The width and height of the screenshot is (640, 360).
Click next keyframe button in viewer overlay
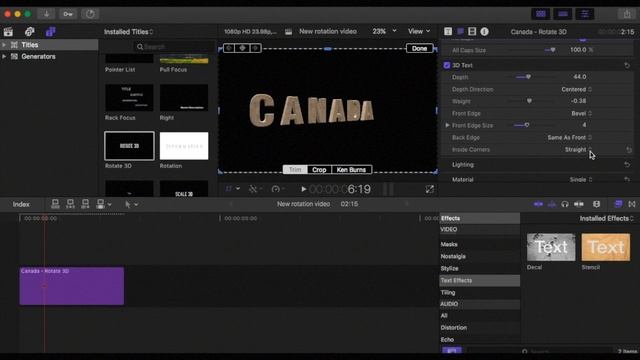pyautogui.click(x=256, y=48)
